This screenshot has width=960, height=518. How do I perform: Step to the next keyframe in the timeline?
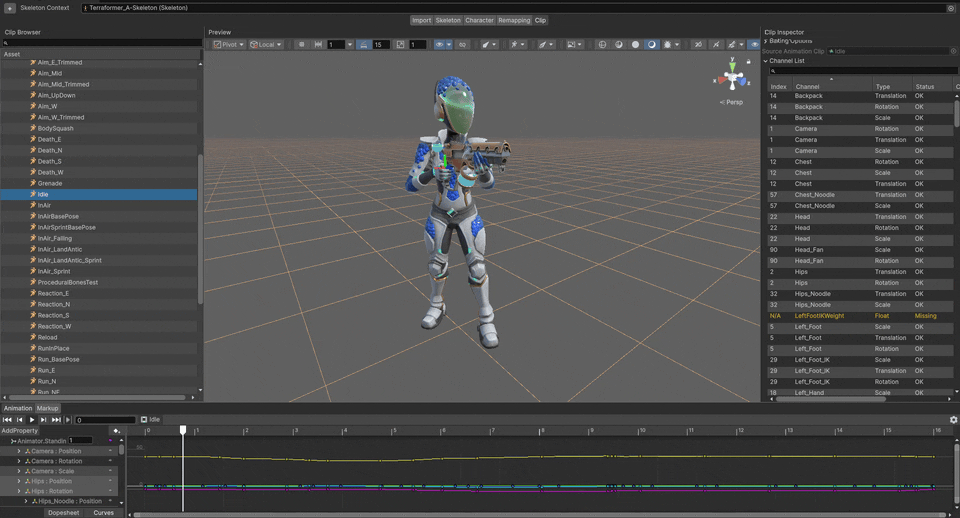click(x=44, y=420)
